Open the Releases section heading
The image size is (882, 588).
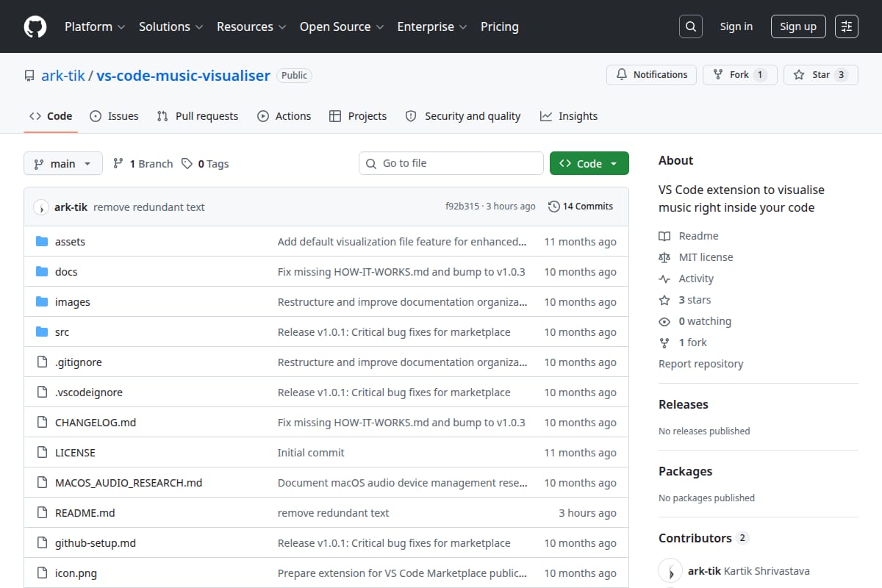coord(684,404)
